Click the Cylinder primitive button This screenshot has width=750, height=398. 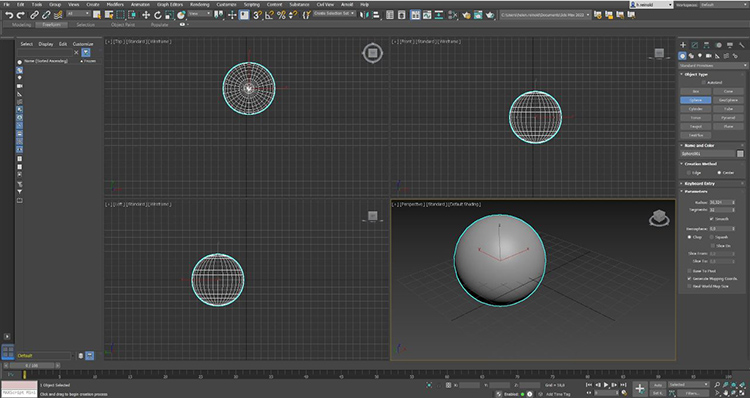click(696, 109)
